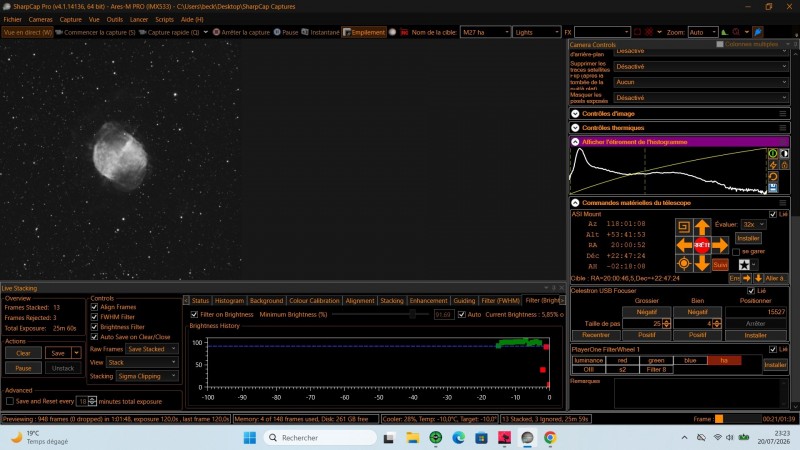Click the right arrow icon next to Ens

coord(746,278)
